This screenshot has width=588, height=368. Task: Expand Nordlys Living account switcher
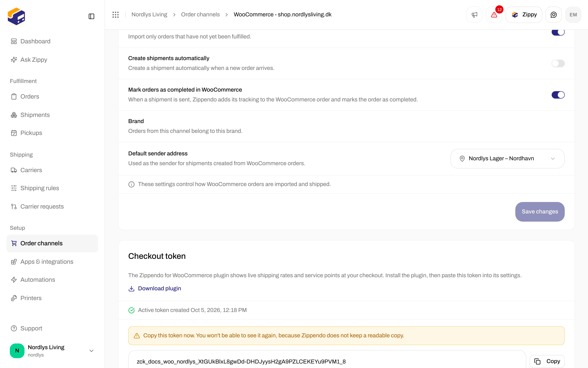pyautogui.click(x=52, y=351)
